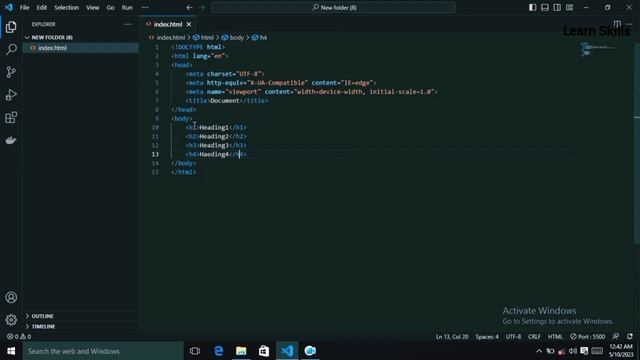Click line number 13 in the gutter
The image size is (640, 360).
[x=155, y=154]
